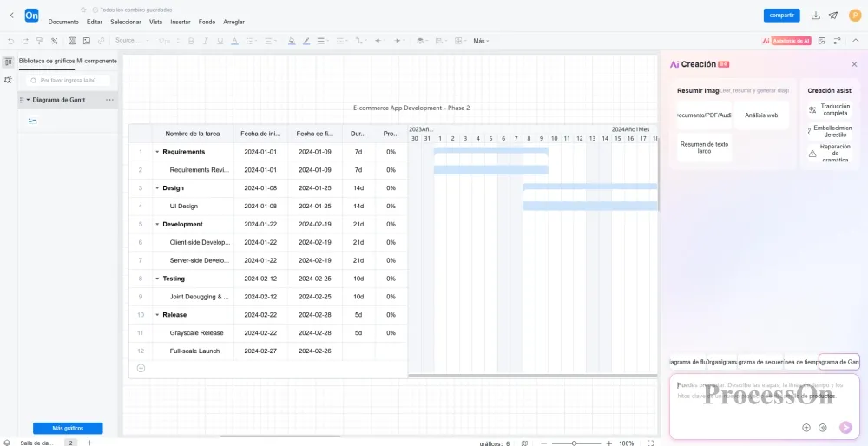Click the send arrow in AI prompt box
This screenshot has height=446, width=868.
(845, 427)
